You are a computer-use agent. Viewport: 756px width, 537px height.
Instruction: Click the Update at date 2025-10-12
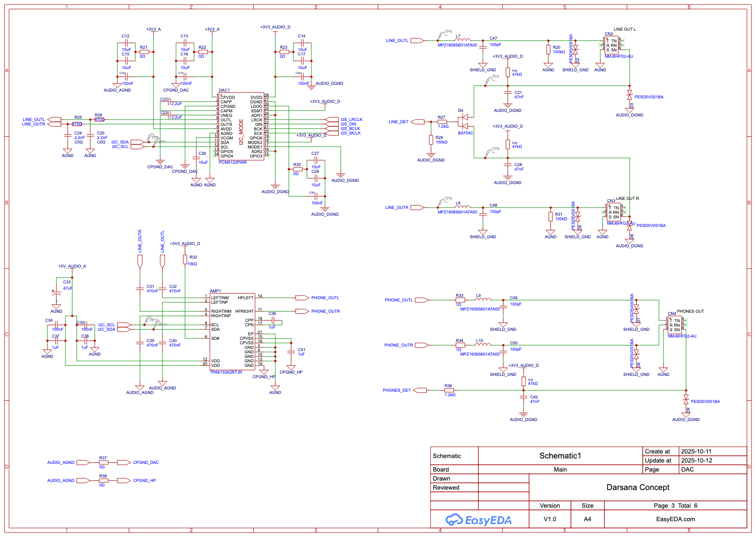pos(697,460)
